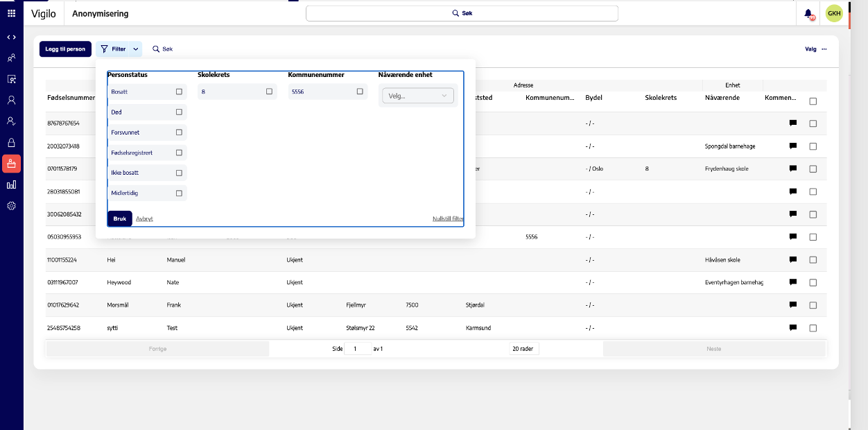868x430 pixels.
Task: Click the Neste pagination button
Action: pos(714,349)
